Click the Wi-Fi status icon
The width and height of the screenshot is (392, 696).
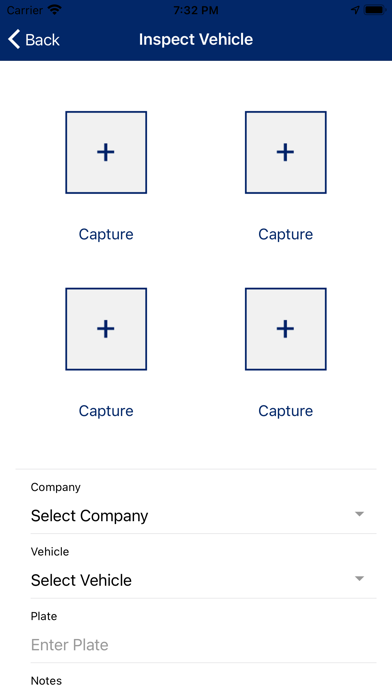(55, 10)
